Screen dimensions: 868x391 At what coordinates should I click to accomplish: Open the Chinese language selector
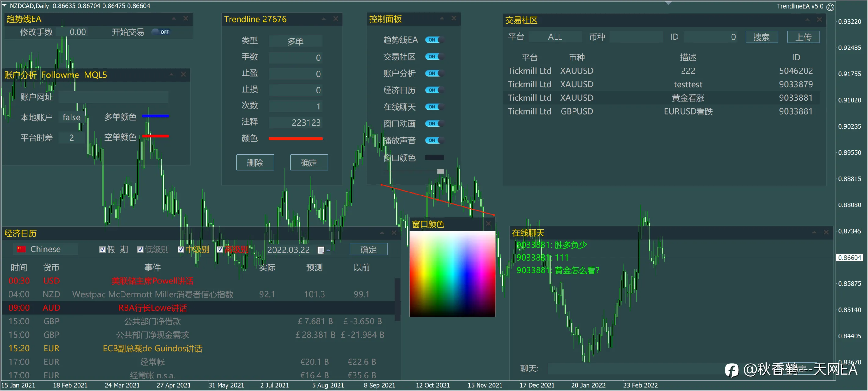tap(45, 249)
